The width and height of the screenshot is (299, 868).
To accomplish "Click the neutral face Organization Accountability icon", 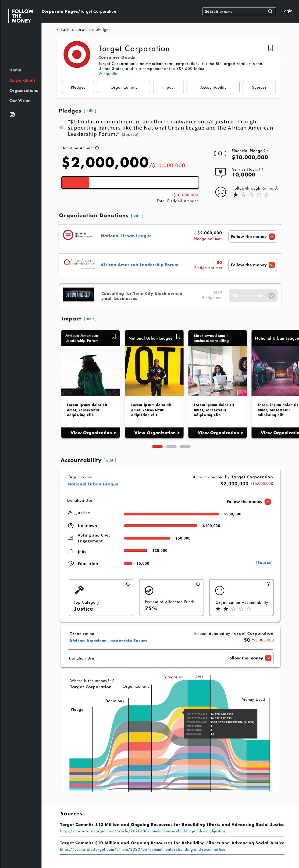I will (220, 590).
